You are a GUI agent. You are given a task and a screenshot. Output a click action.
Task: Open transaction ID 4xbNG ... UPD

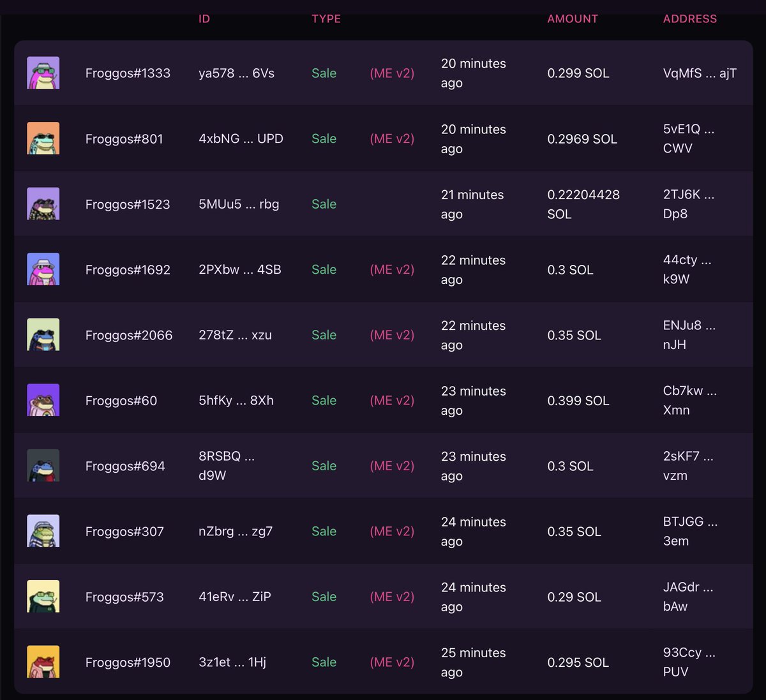[x=241, y=138]
